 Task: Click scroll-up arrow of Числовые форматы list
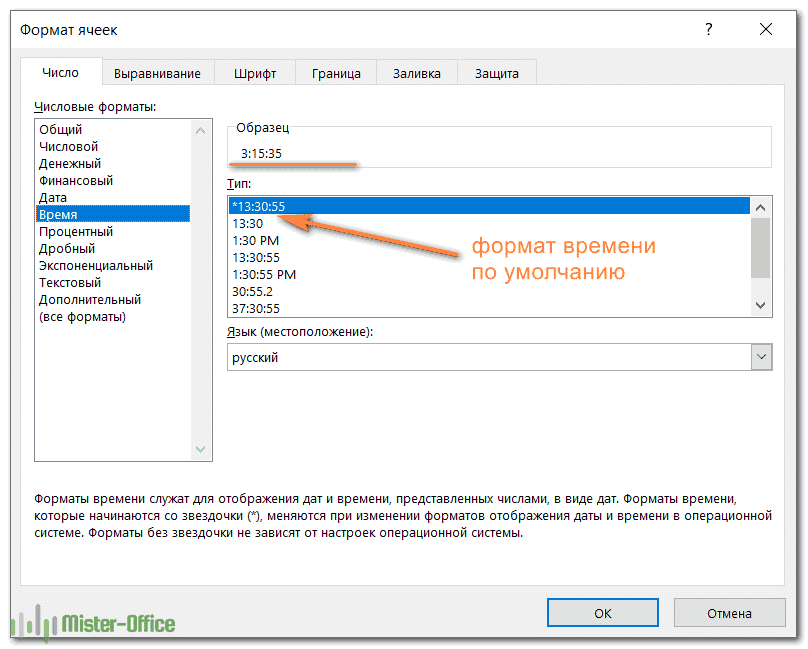[x=201, y=131]
